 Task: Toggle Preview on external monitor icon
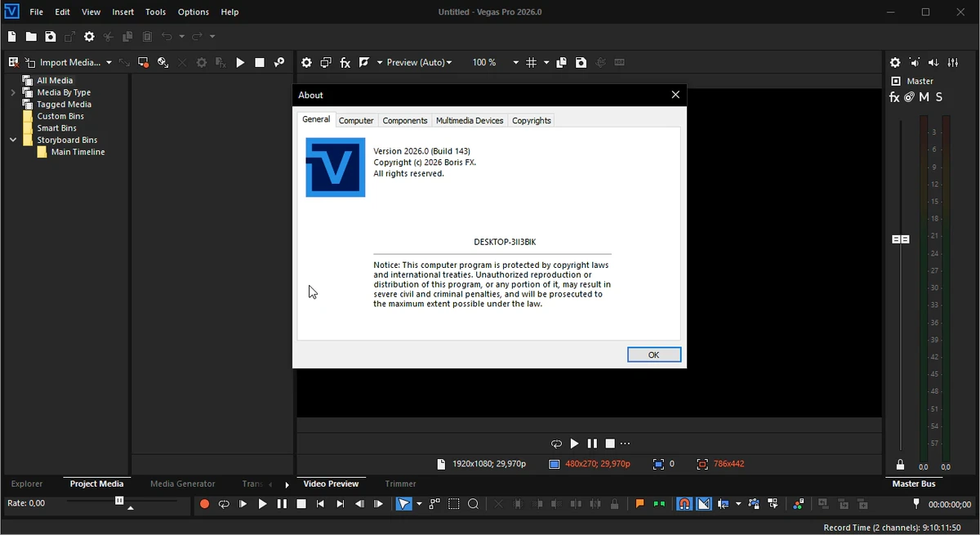tap(326, 63)
